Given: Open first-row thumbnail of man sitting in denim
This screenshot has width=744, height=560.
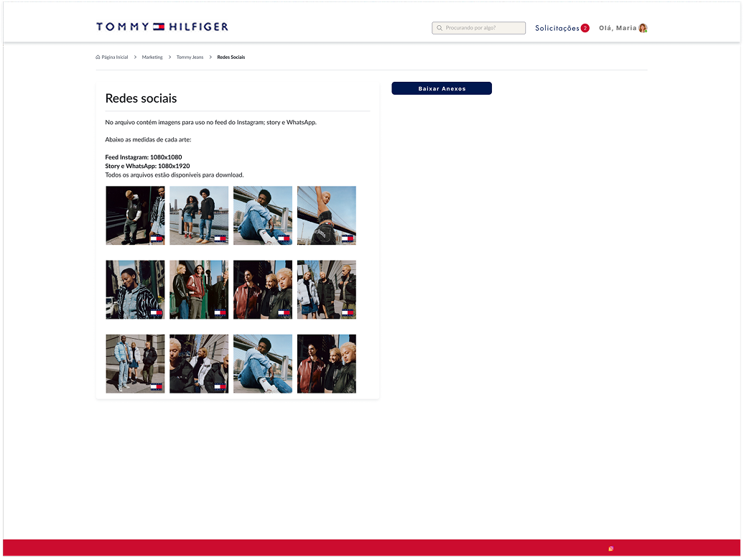Looking at the screenshot, I should tap(263, 215).
